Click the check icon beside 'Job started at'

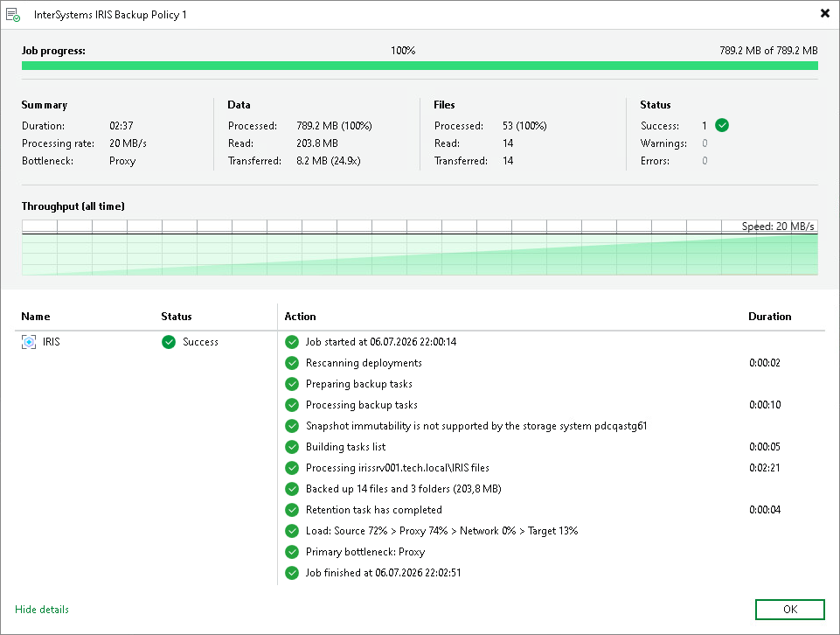coord(292,342)
